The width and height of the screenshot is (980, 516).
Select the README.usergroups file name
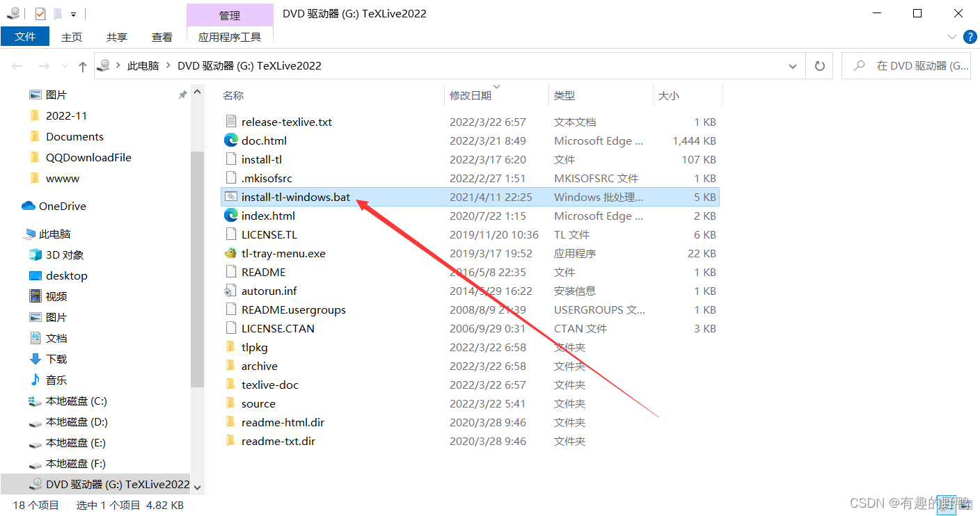[293, 309]
